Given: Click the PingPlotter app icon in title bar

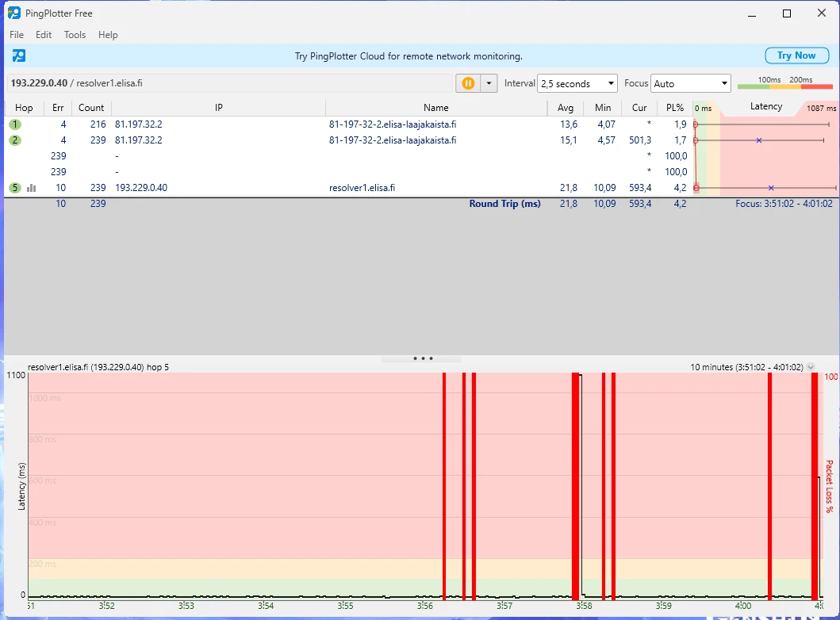Looking at the screenshot, I should click(x=14, y=13).
